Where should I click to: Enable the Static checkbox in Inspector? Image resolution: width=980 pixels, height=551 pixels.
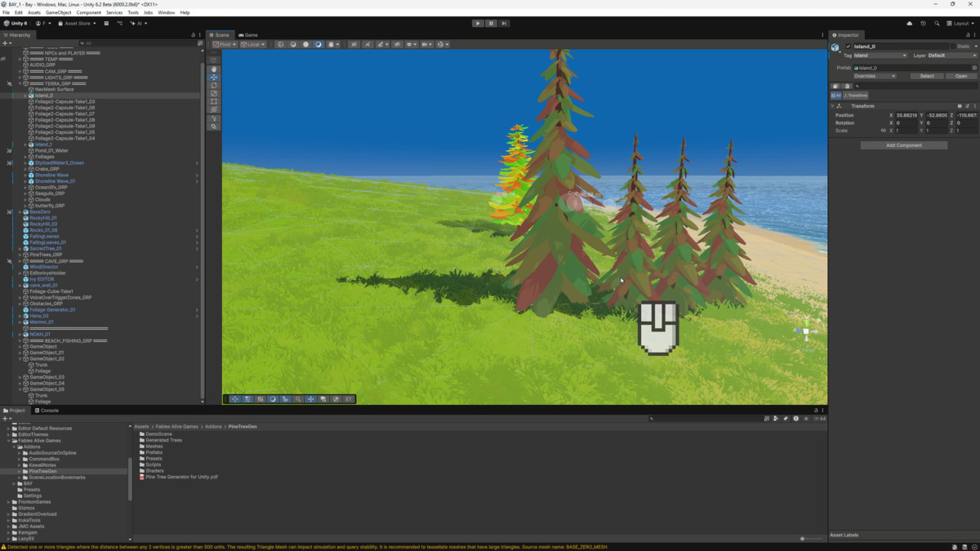point(954,47)
